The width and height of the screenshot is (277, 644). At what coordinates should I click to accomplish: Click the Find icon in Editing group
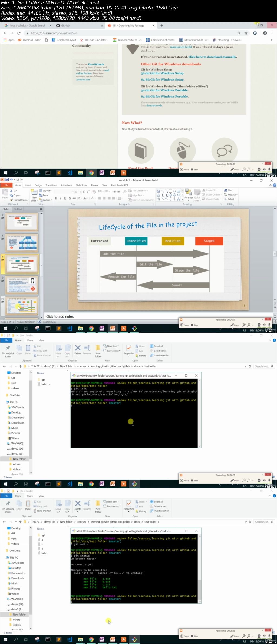(228, 190)
